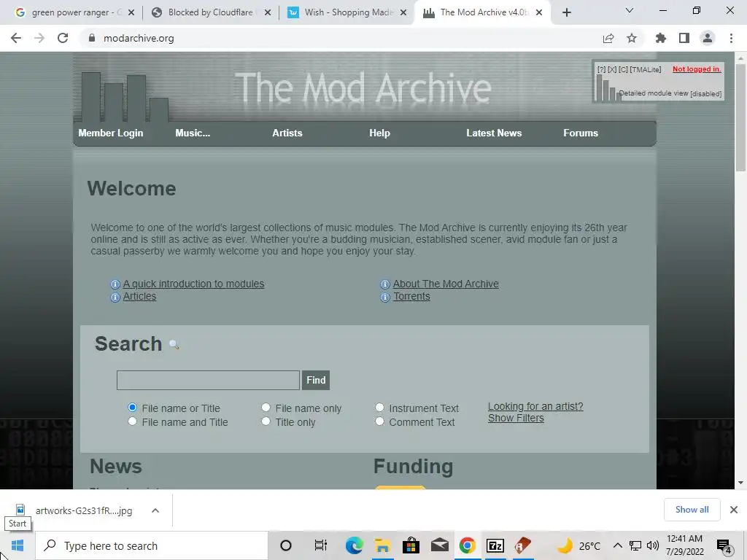Bookmark this page with star icon
The width and height of the screenshot is (747, 560).
coord(632,38)
